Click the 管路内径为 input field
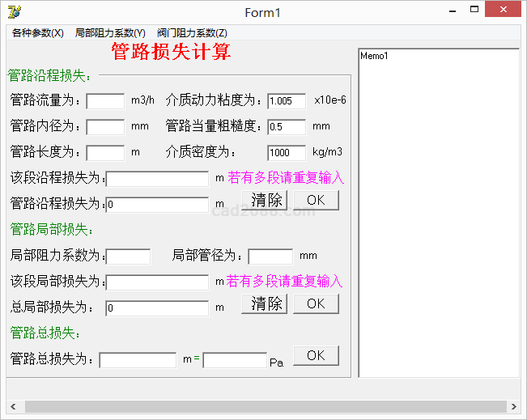527x420 pixels. click(x=105, y=127)
